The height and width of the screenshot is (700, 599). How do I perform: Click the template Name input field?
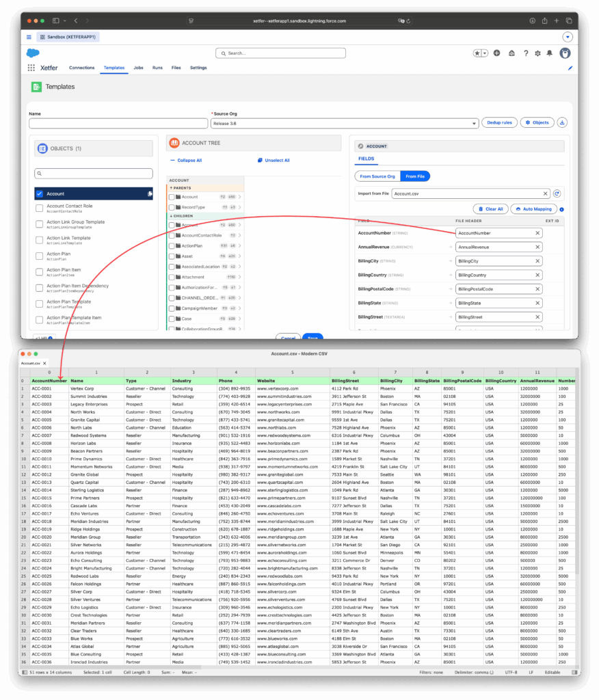click(118, 123)
